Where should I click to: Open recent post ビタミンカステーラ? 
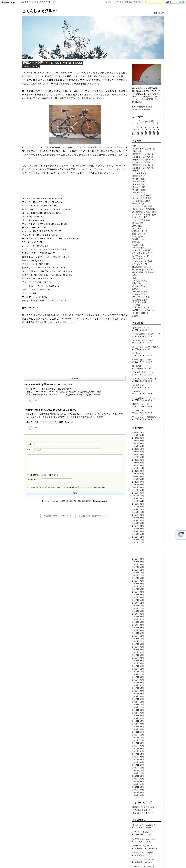coord(141,328)
